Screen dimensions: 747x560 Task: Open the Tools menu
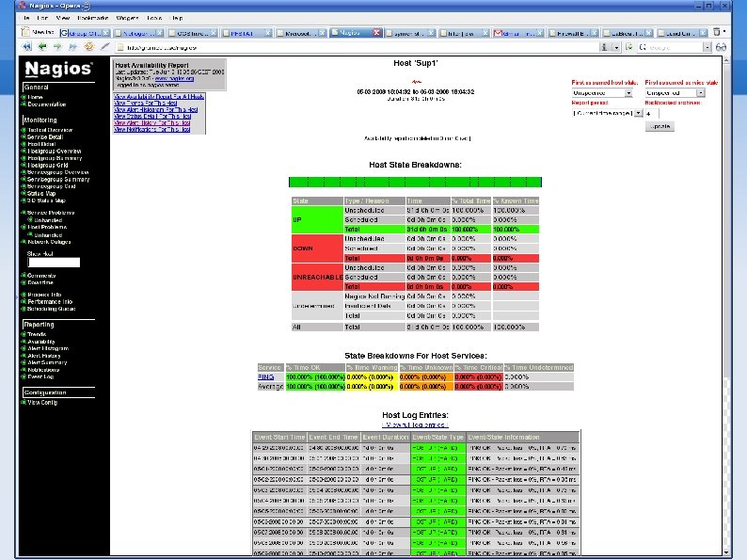pos(154,18)
